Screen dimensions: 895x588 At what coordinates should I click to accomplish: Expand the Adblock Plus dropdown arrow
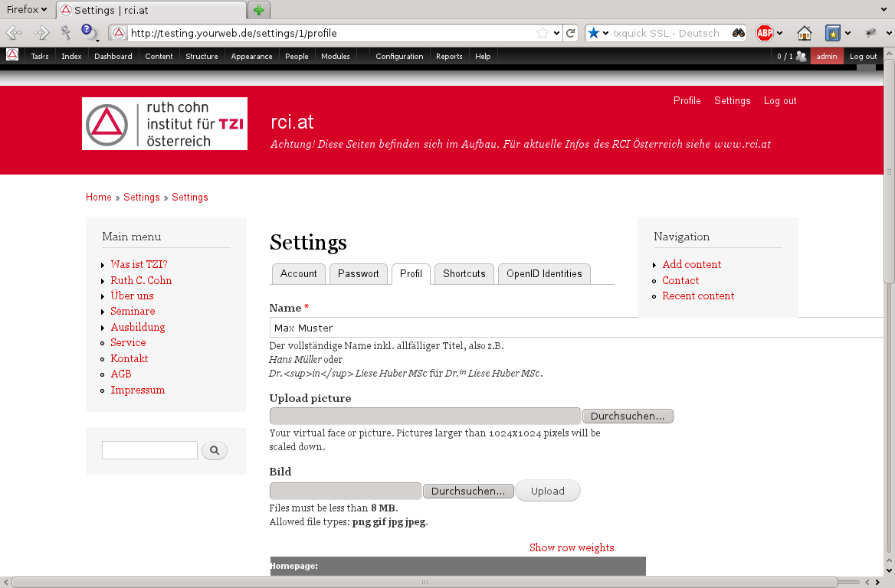point(780,34)
